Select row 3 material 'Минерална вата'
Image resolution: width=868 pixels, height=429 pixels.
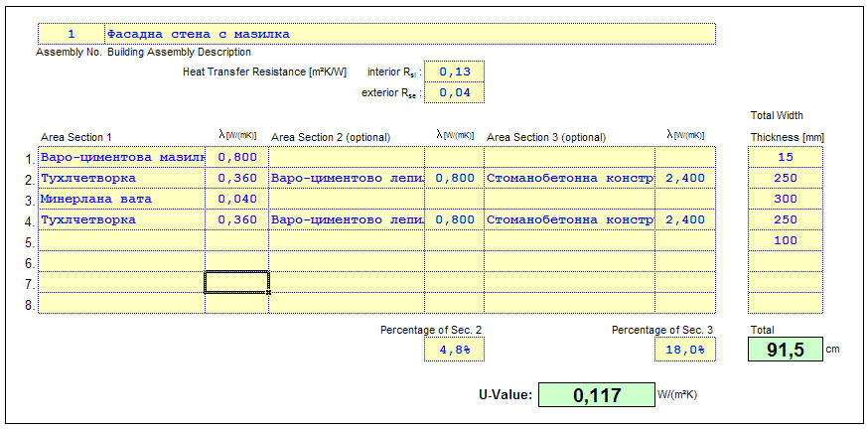point(121,199)
